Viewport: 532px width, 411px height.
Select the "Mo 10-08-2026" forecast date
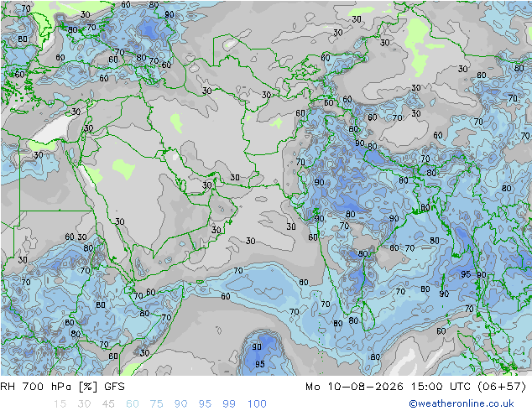click(355, 387)
